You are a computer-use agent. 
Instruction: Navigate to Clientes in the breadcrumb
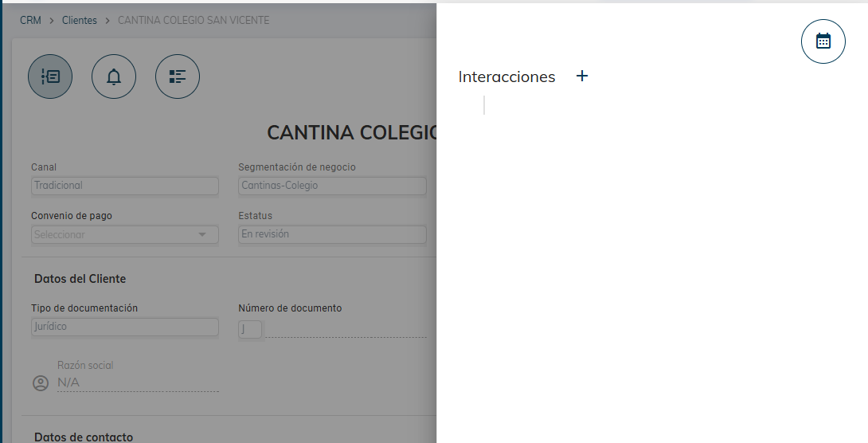(80, 20)
